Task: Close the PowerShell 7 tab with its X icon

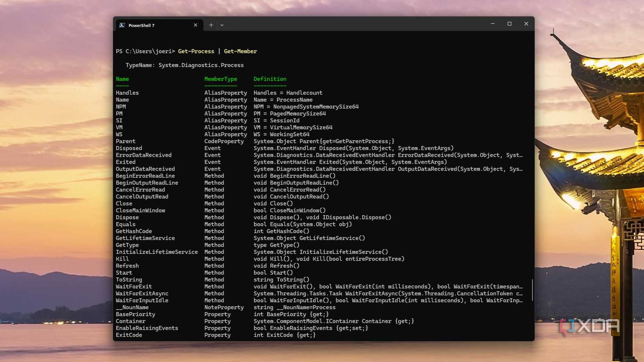Action: (195, 25)
